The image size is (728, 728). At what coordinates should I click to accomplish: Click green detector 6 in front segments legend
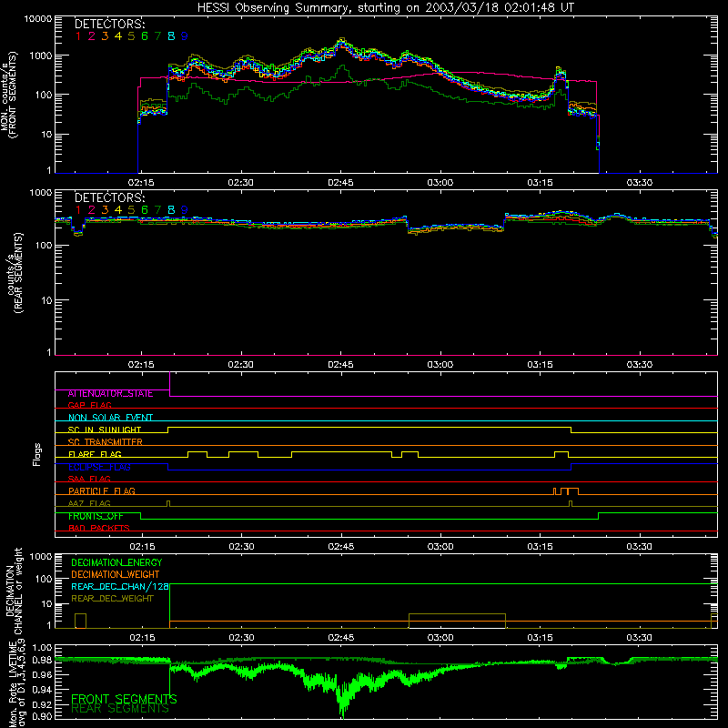[x=145, y=36]
